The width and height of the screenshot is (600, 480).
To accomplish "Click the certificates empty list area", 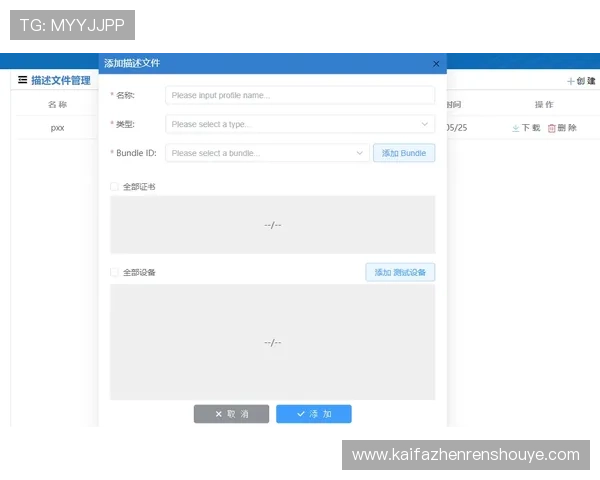I will [272, 225].
